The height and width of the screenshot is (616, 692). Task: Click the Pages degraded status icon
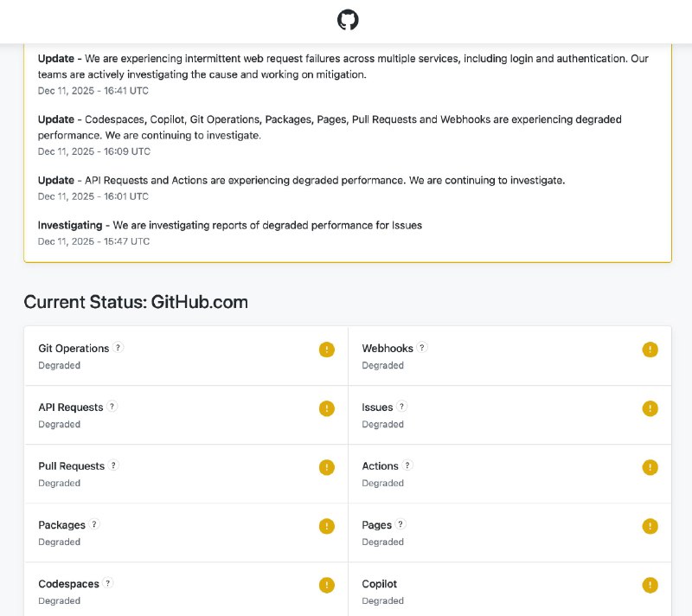coord(650,526)
